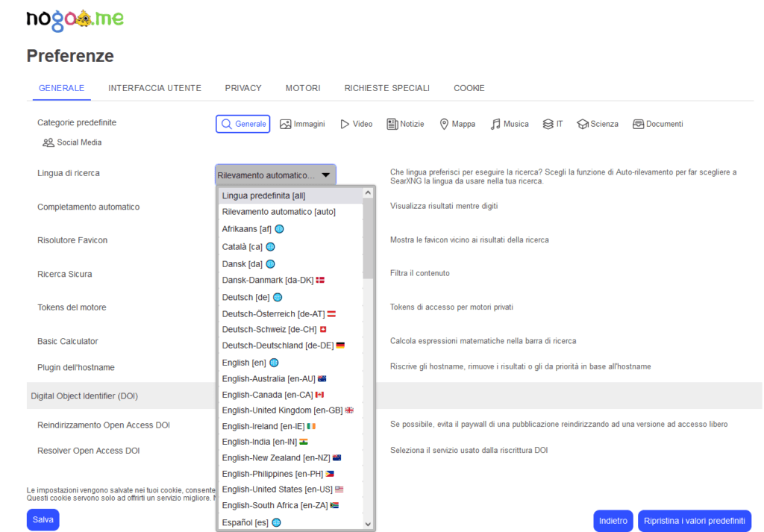Toggle the Musica category
This screenshot has height=532, width=764.
tap(510, 124)
